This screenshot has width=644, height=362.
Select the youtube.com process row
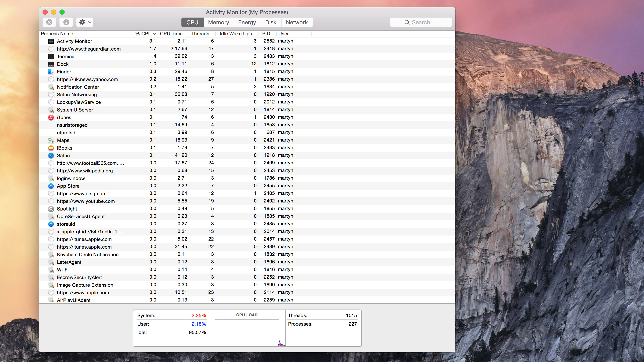pos(247,201)
